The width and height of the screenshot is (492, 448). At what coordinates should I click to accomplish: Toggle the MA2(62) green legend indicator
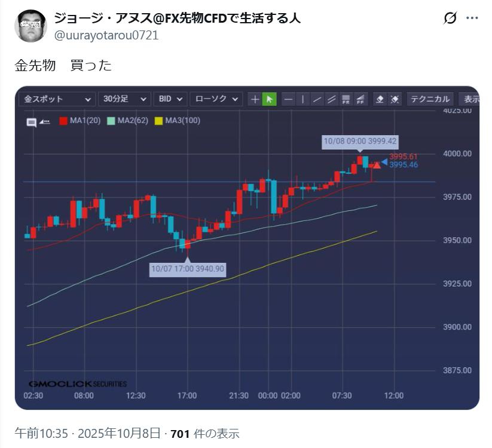pyautogui.click(x=111, y=121)
